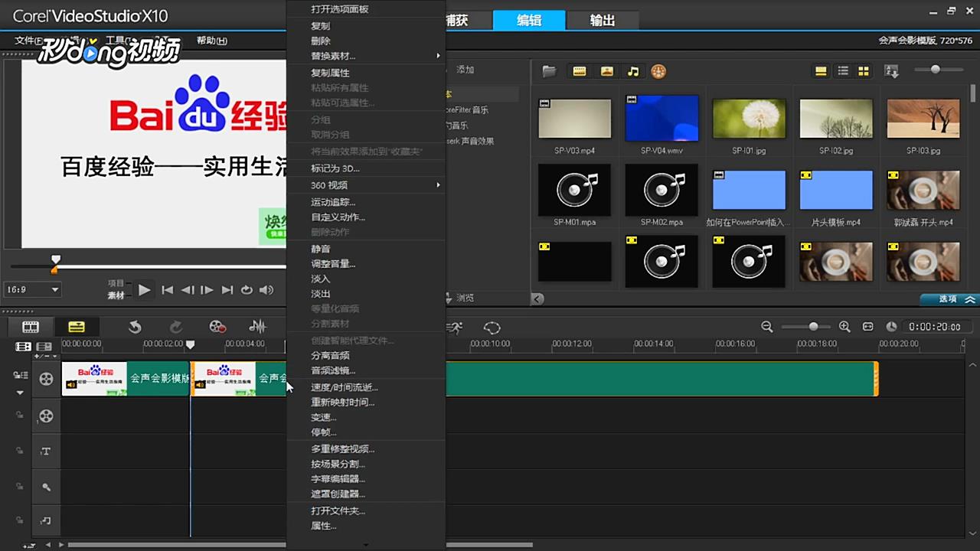Select the video track film reel icon
980x551 pixels.
47,379
